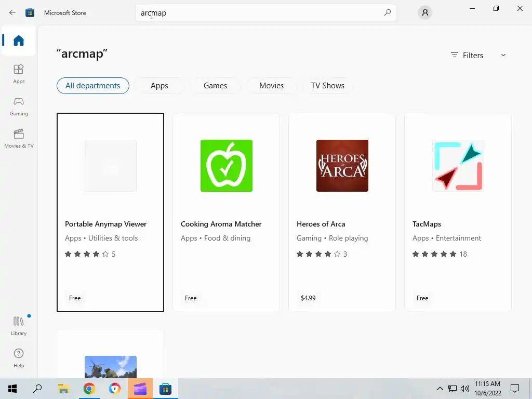Open the notification center icon
Image resolution: width=532 pixels, height=399 pixels.
pos(515,389)
